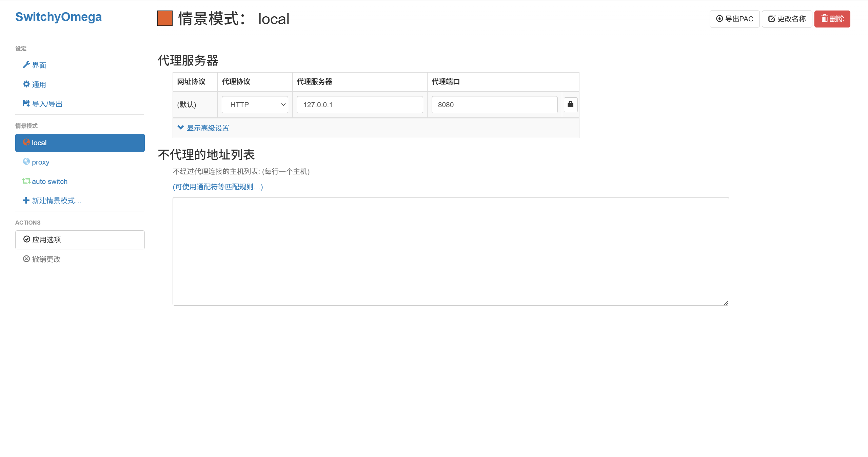Click the orange profile color swatch
This screenshot has height=457, width=868.
[x=165, y=18]
